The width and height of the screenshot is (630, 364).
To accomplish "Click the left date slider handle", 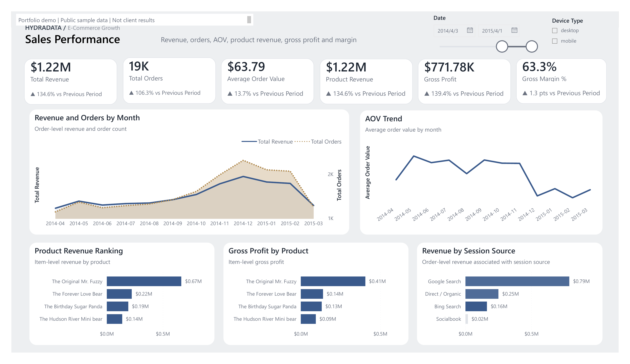I will coord(502,46).
